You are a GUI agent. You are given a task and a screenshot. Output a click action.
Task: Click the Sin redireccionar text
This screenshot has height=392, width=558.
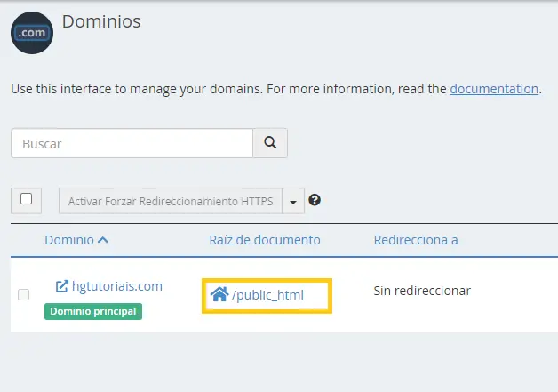click(x=422, y=291)
